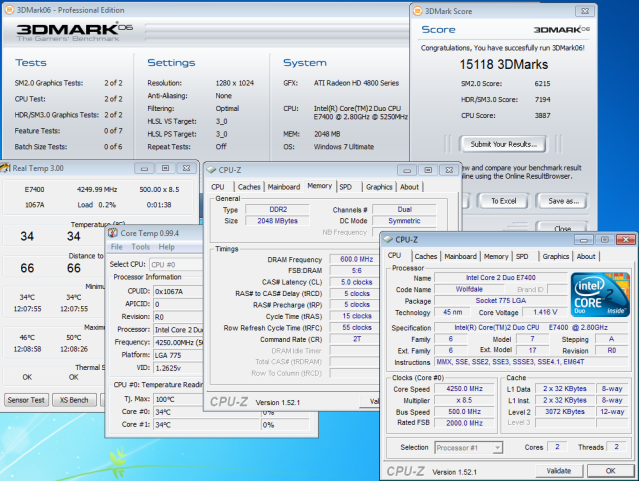
Task: Select CPU tab in front CPU-Z
Action: [x=394, y=255]
